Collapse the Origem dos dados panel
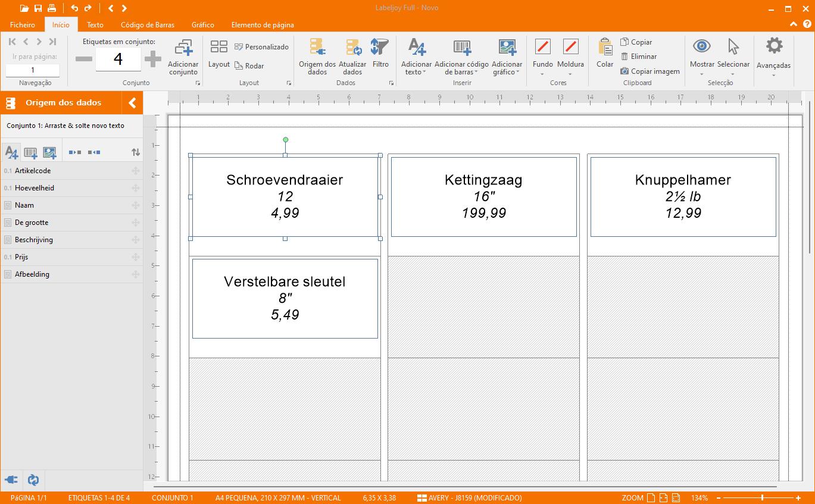Viewport: 815px width, 504px height. click(x=133, y=103)
